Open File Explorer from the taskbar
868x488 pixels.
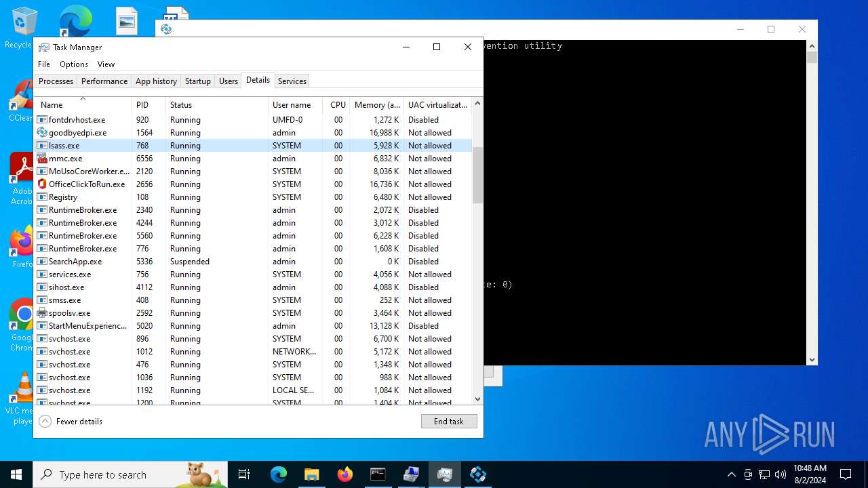tap(312, 474)
